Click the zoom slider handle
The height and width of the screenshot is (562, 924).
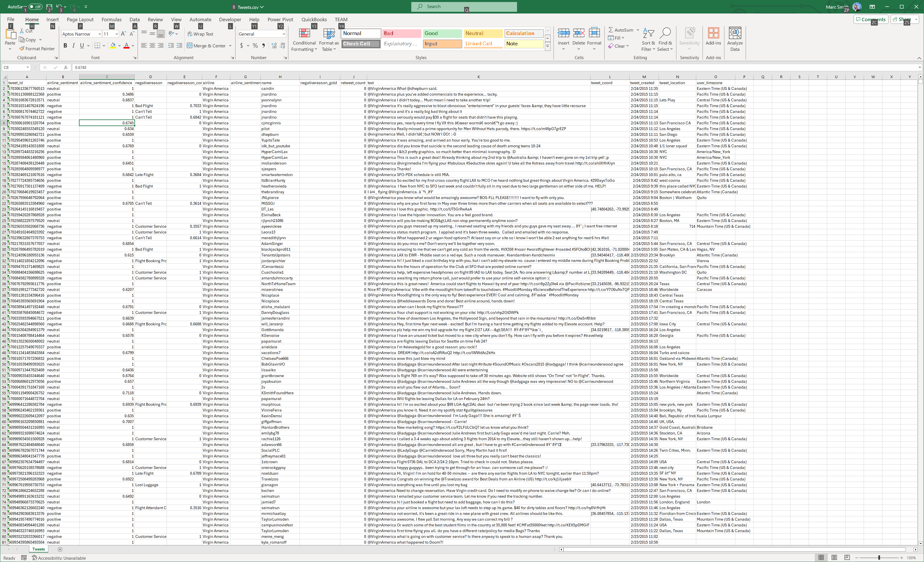879,557
